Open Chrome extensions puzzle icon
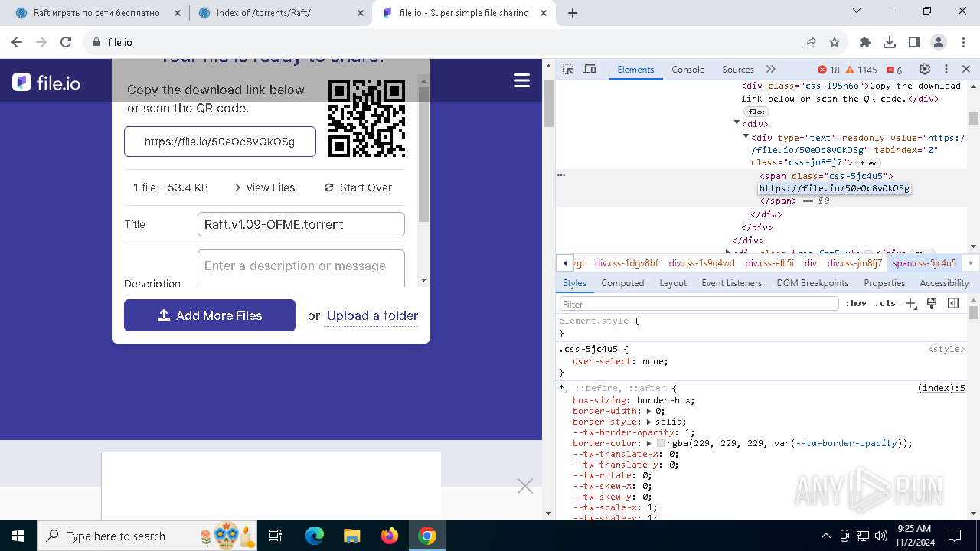 tap(865, 42)
